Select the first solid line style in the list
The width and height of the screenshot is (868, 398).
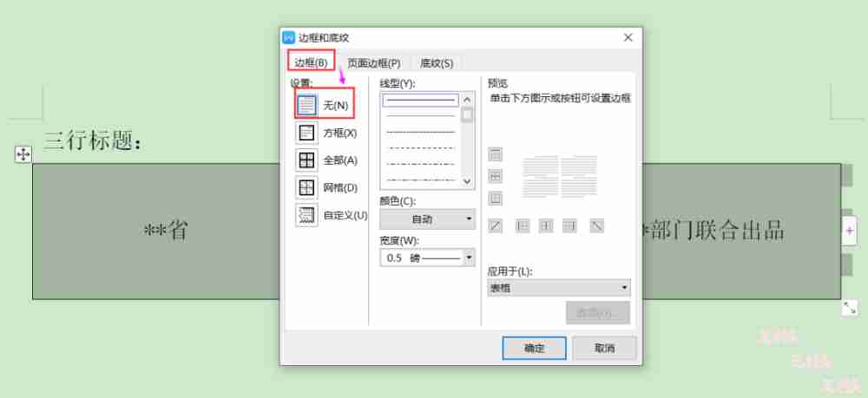pyautogui.click(x=420, y=101)
